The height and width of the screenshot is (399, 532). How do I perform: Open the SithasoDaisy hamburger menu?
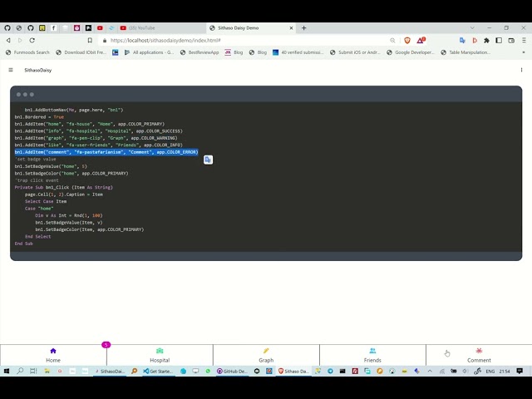[11, 70]
